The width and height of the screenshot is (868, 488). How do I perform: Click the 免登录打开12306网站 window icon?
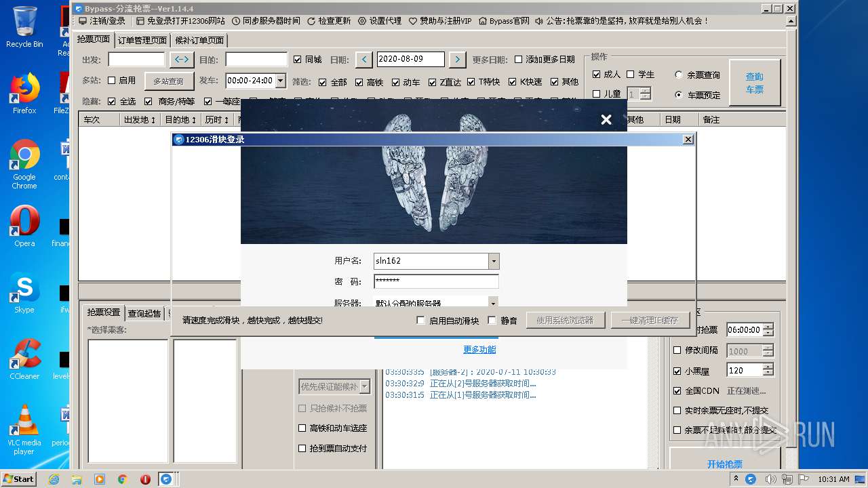140,21
